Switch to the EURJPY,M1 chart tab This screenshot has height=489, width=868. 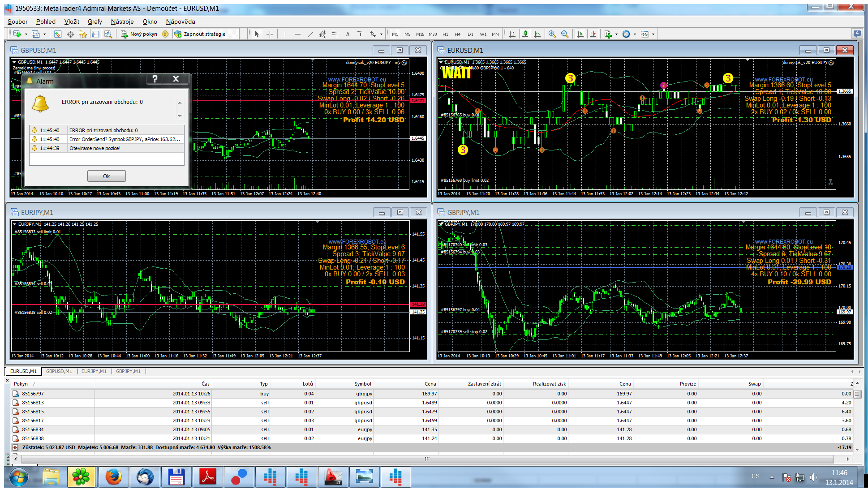(x=94, y=371)
